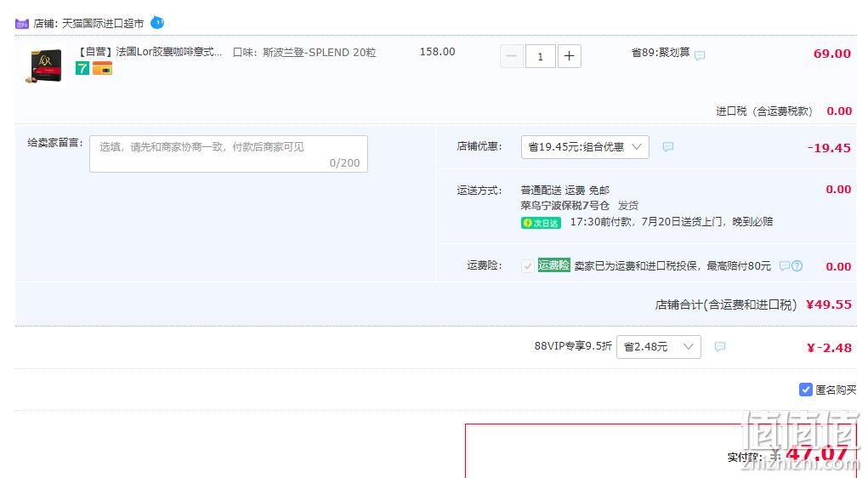Click the 菜鸟宁波保税7号仓 warehouse text
Viewport: 868px width, 478px height.
564,206
